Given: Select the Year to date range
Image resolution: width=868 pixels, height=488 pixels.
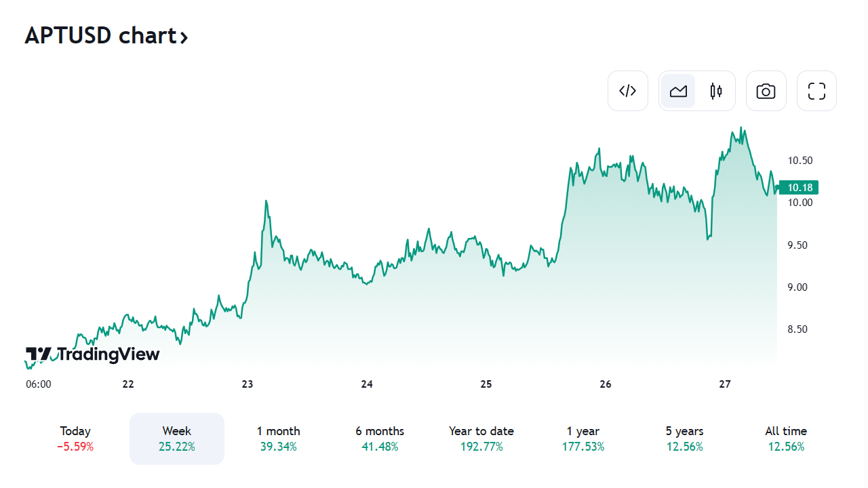Looking at the screenshot, I should (481, 439).
